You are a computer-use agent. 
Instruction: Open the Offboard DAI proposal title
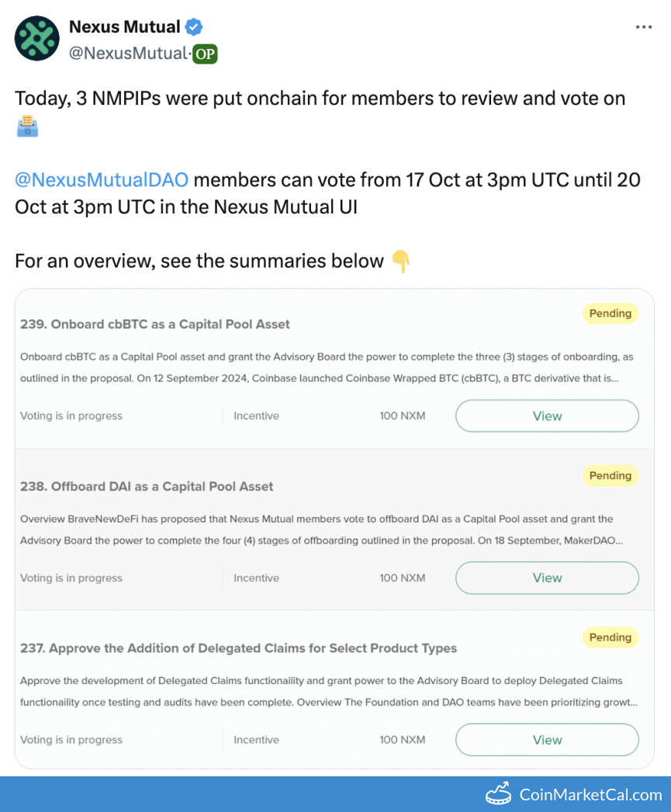coord(147,487)
